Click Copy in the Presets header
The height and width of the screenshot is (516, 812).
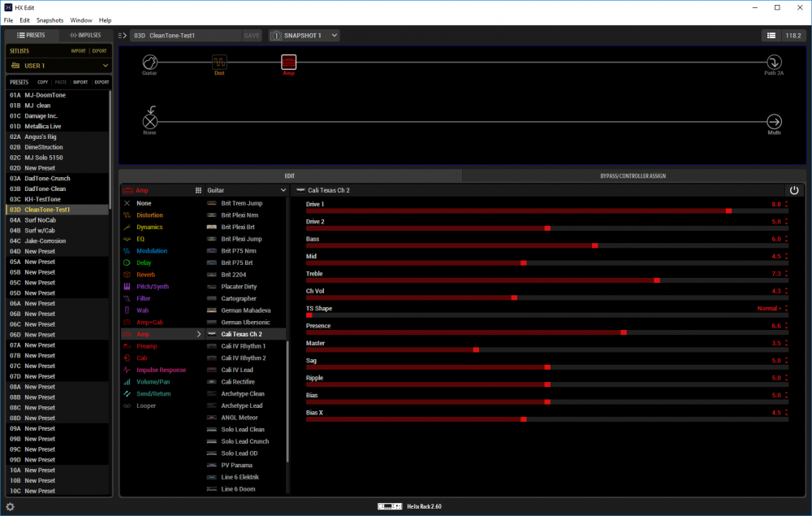click(42, 82)
